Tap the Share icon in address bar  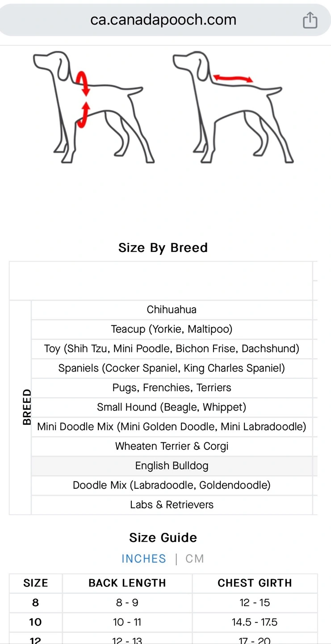point(310,20)
